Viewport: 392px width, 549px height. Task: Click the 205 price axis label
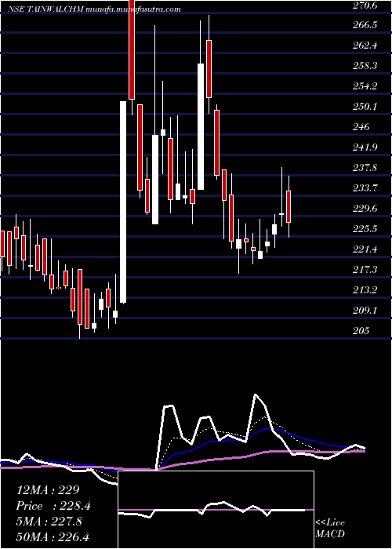pyautogui.click(x=361, y=330)
